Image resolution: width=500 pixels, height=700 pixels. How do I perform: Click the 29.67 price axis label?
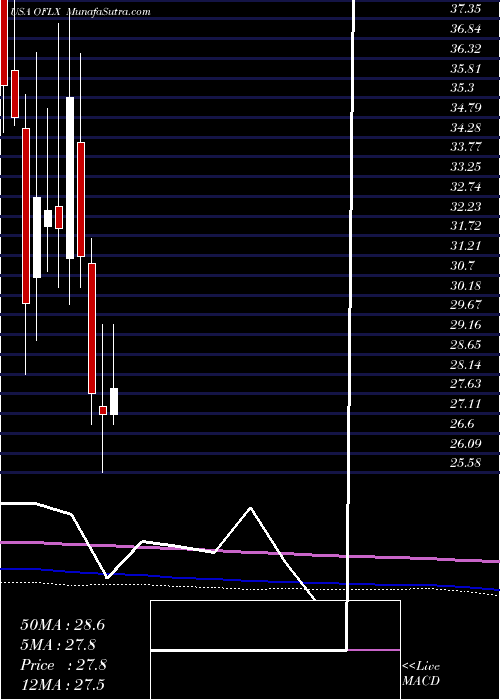click(x=466, y=305)
